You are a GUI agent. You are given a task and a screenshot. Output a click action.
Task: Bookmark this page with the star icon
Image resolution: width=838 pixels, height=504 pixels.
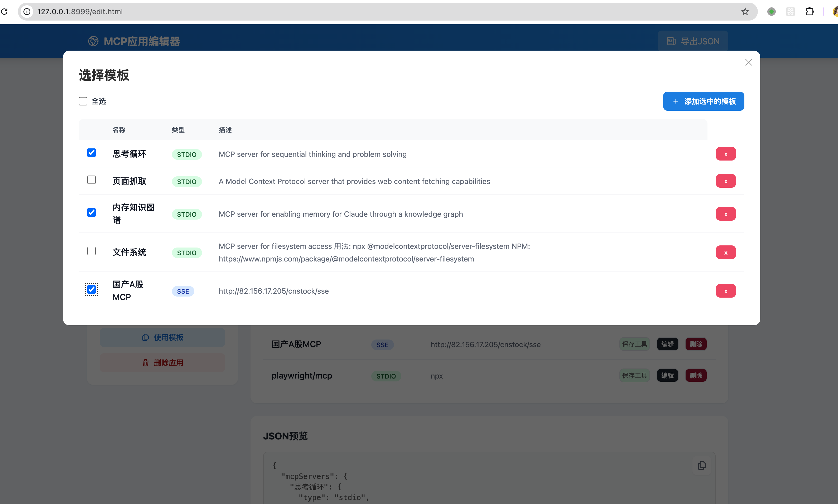(x=745, y=12)
